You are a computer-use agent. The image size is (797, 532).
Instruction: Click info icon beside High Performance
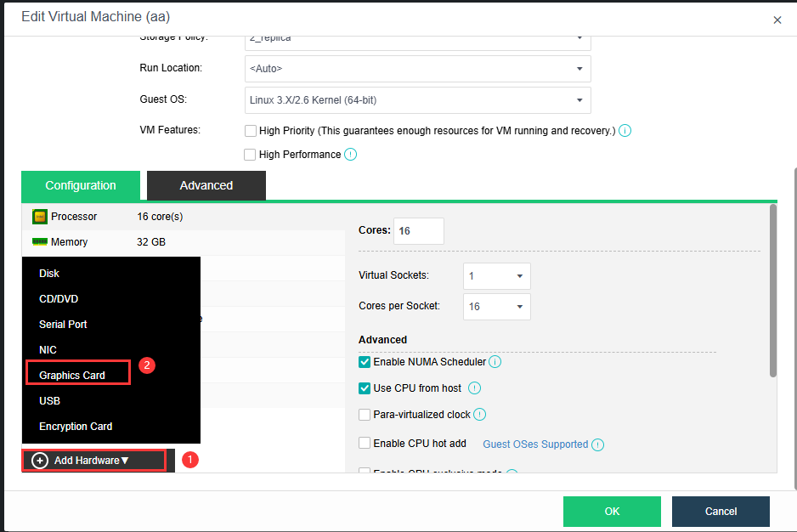[x=350, y=155]
